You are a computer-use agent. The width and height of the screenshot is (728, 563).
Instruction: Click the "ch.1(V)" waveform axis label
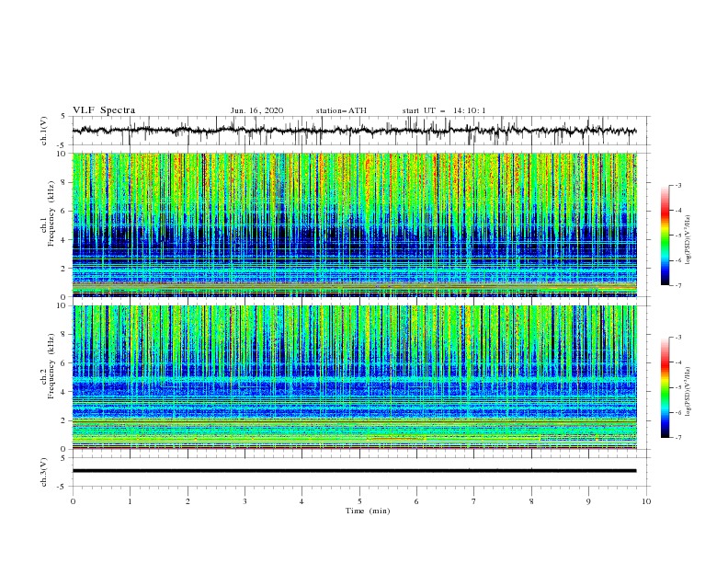[44, 131]
